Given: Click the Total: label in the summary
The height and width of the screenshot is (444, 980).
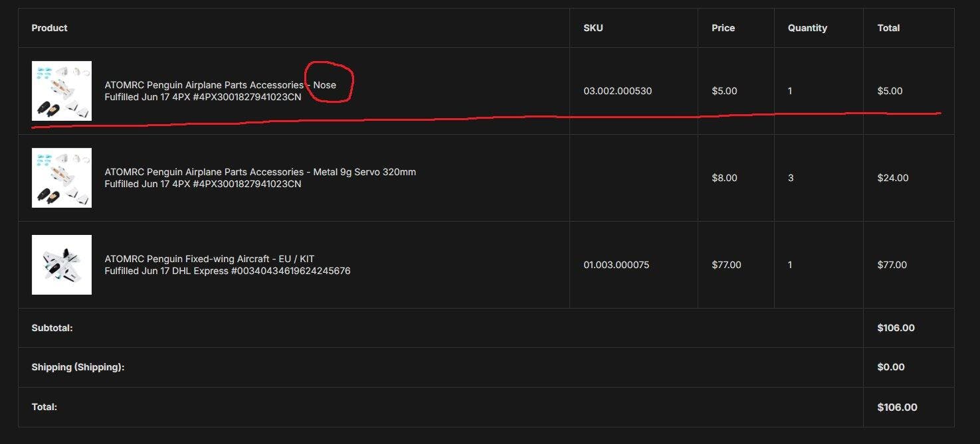Looking at the screenshot, I should point(45,407).
